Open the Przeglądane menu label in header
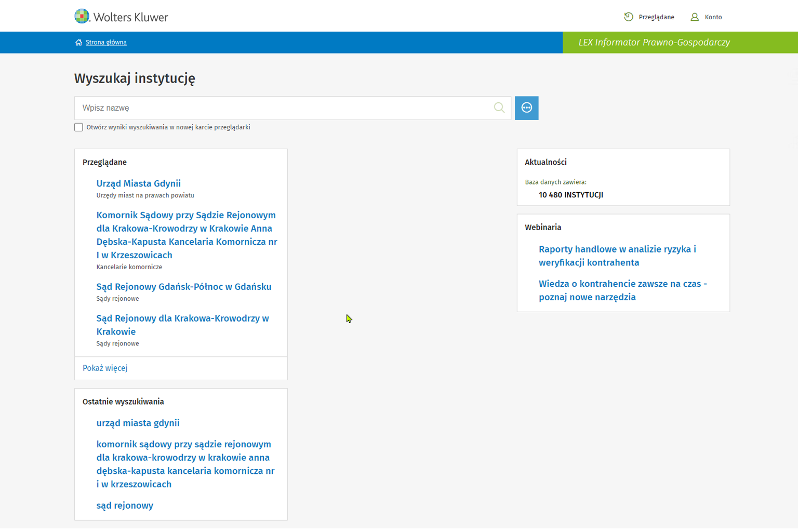Screen dimensions: 798x532 (x=656, y=17)
